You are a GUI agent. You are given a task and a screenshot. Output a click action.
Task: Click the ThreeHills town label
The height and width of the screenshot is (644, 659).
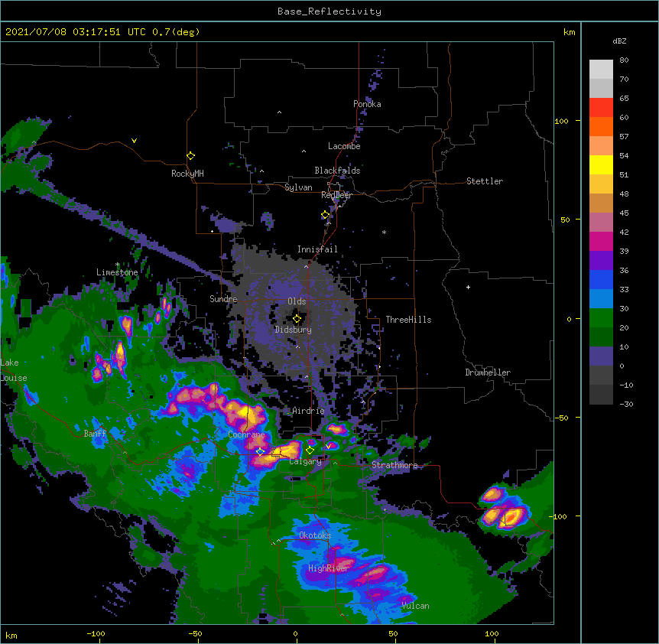[408, 320]
